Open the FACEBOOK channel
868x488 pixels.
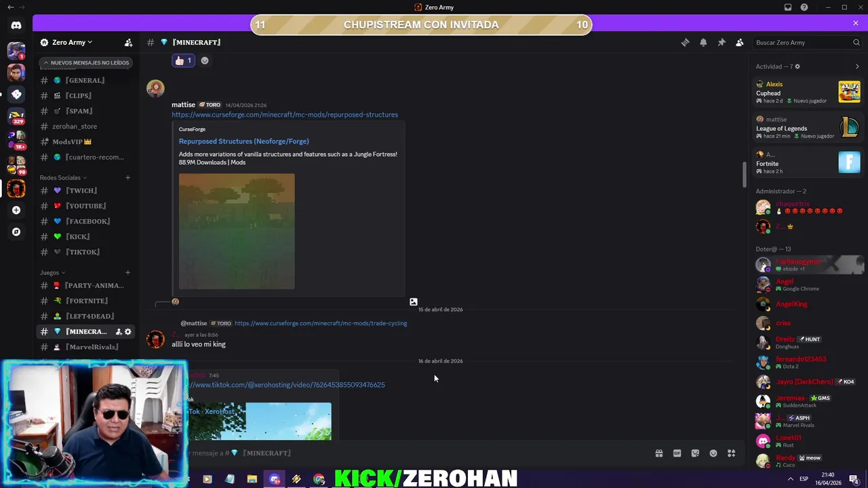coord(85,221)
